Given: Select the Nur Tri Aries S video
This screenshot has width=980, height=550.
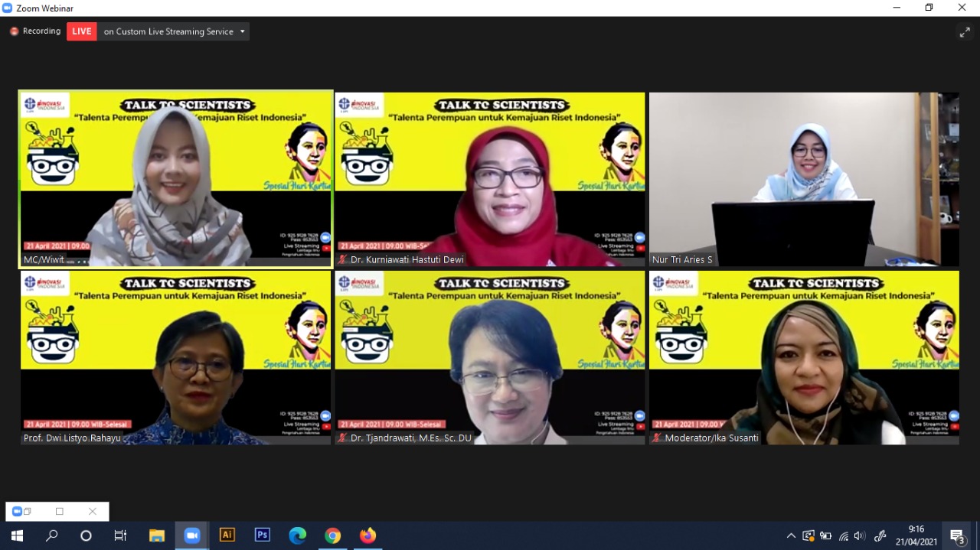Looking at the screenshot, I should [x=804, y=180].
